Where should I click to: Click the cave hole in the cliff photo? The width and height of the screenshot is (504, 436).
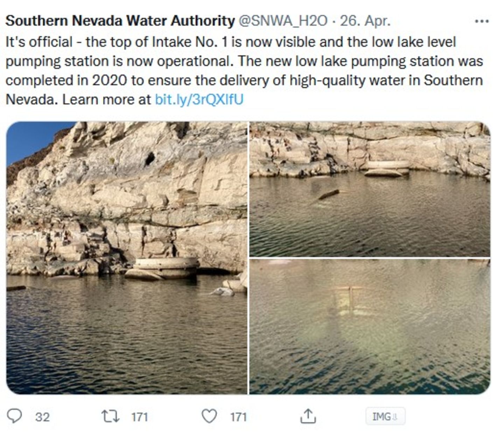[149, 159]
